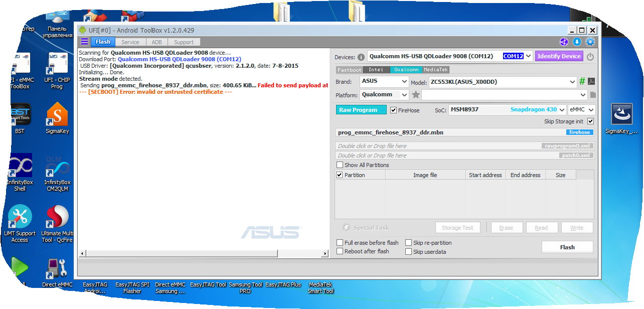This screenshot has width=644, height=309.
Task: Switch to the Flash tab
Action: click(103, 42)
